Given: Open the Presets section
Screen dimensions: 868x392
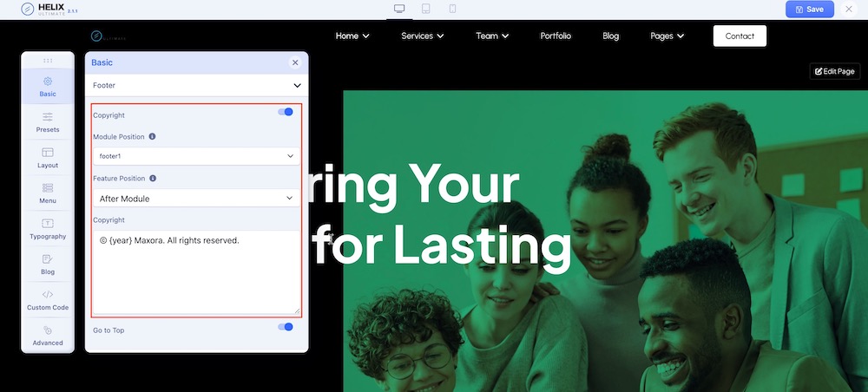Looking at the screenshot, I should 48,122.
